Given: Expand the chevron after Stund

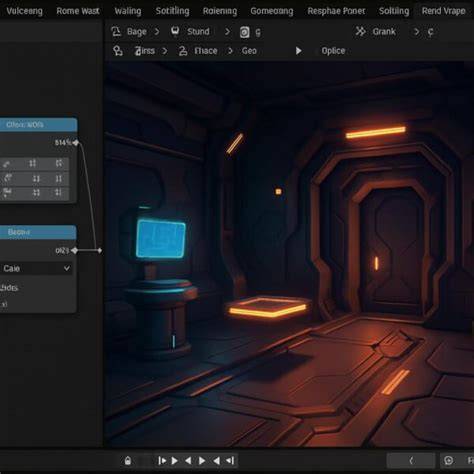Looking at the screenshot, I should (227, 32).
